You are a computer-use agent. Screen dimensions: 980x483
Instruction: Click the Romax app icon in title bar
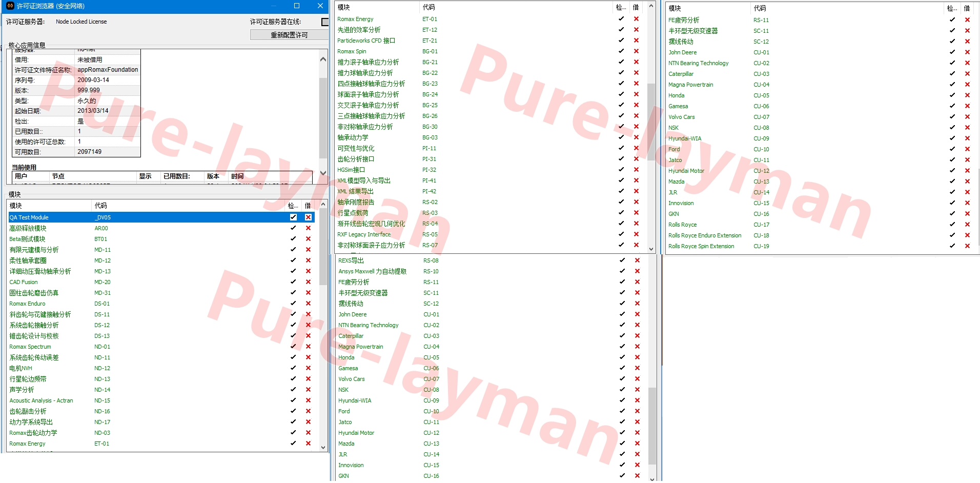point(10,6)
